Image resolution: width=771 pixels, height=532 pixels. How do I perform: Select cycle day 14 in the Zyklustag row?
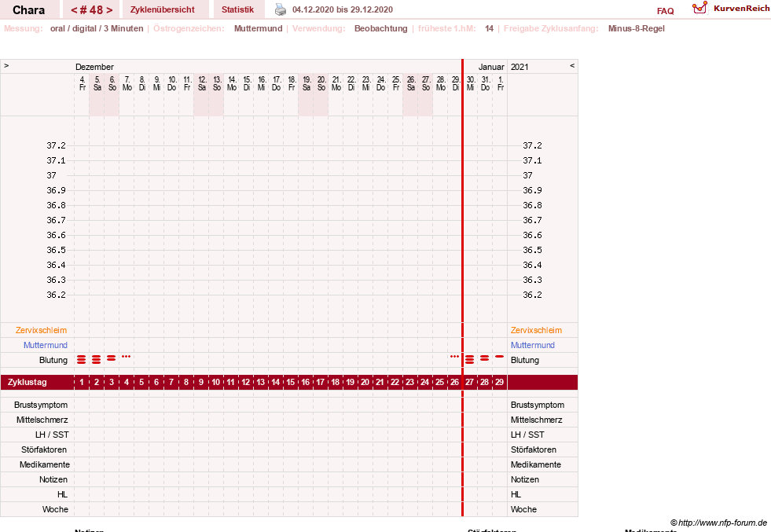276,382
